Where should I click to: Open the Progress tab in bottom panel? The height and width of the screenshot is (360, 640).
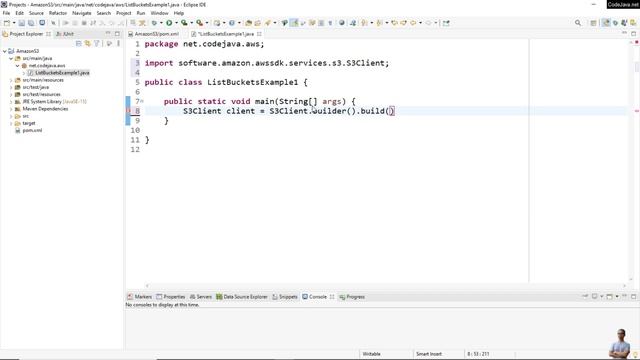[352, 297]
